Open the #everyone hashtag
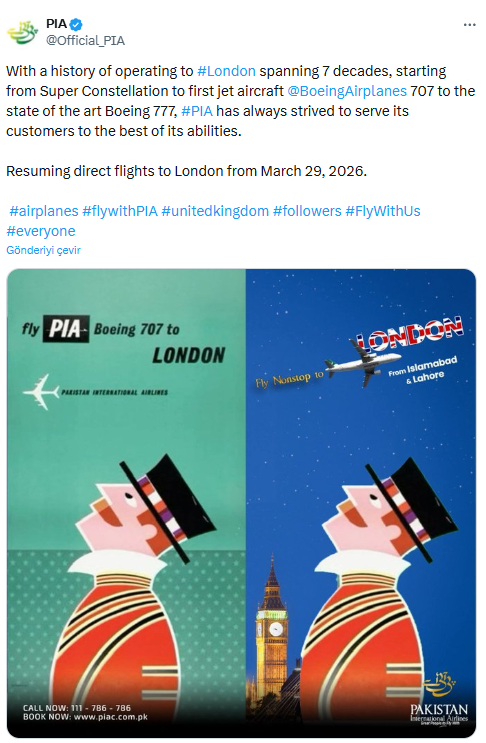Viewport: 486px width, 743px height. tap(41, 231)
